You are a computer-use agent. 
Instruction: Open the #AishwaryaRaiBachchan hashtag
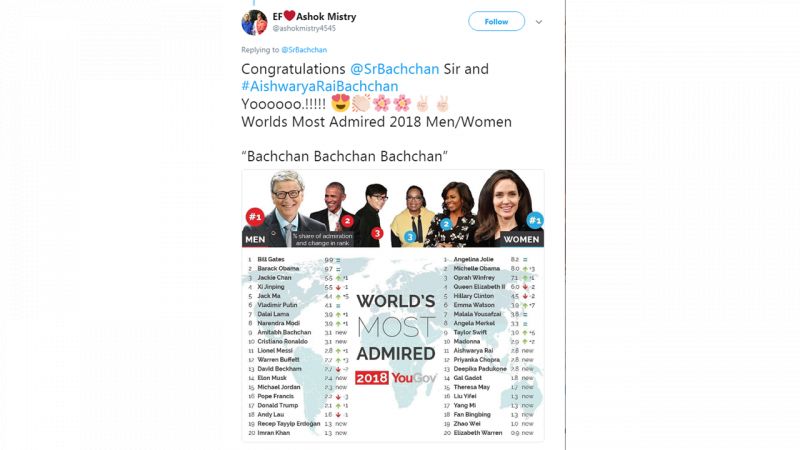pyautogui.click(x=319, y=87)
